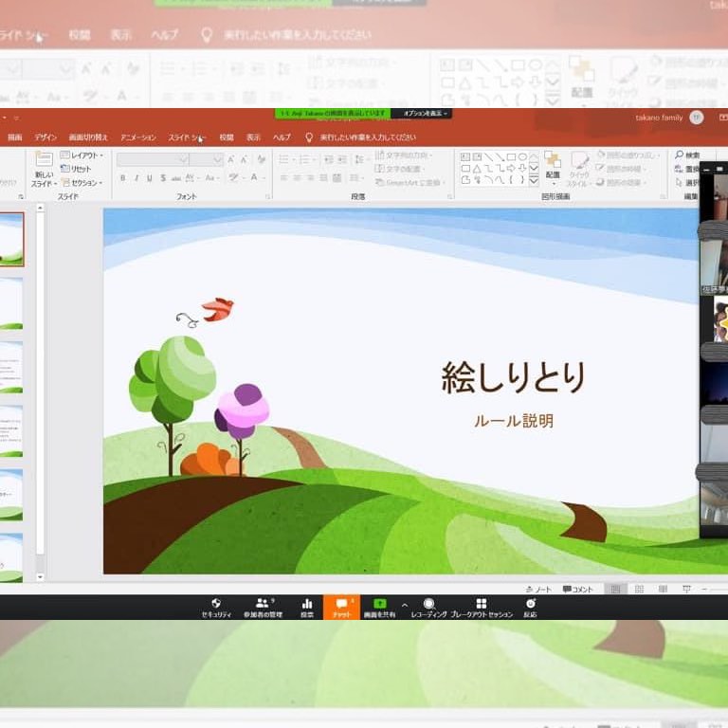Viewport: 728px width, 728px height.
Task: Open the レイアウト (Layout) dropdown
Action: pyautogui.click(x=82, y=155)
